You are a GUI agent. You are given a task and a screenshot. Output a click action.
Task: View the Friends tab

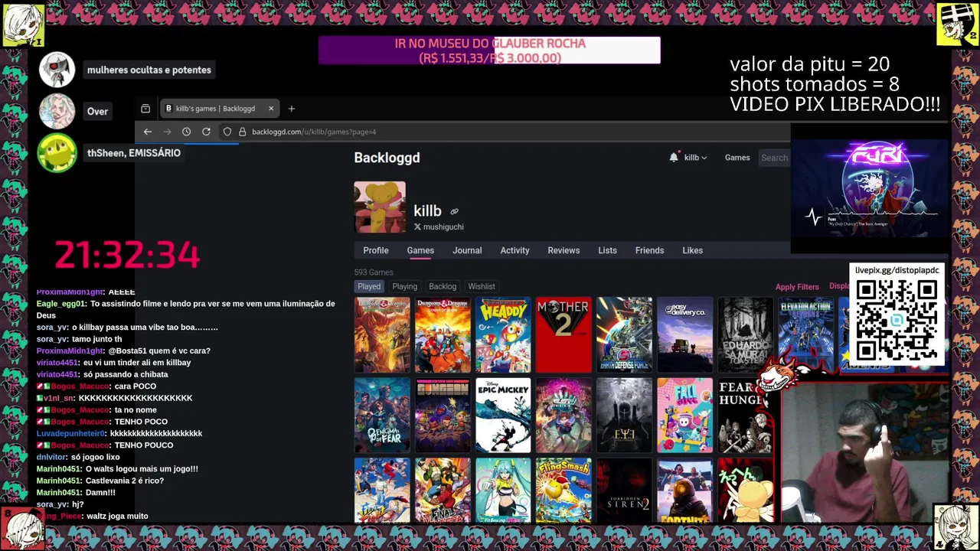coord(649,250)
